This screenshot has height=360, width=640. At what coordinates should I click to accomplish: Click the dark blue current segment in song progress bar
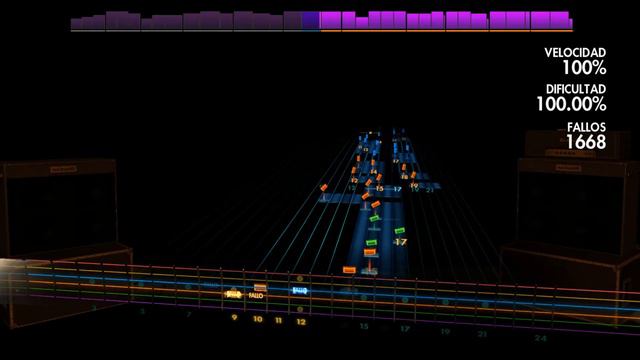311,21
